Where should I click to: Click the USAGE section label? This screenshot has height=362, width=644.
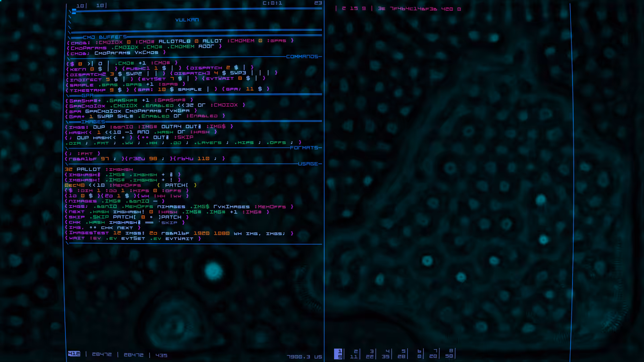308,164
